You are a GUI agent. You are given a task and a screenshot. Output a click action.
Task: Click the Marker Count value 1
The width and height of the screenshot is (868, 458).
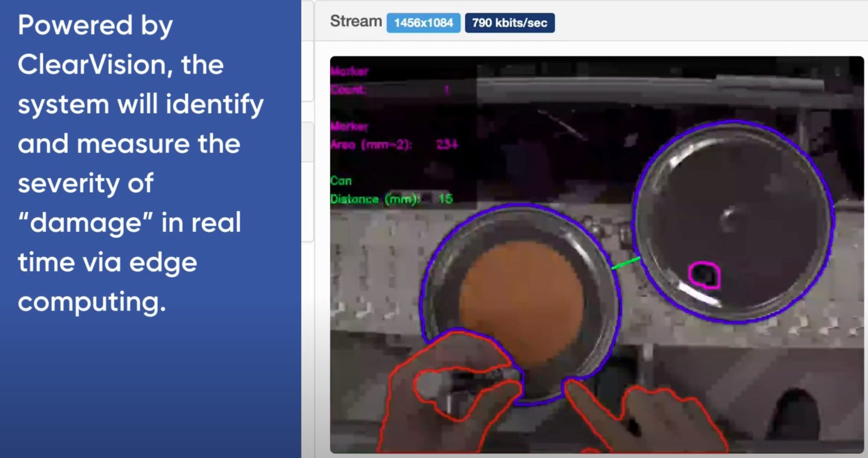pos(447,90)
